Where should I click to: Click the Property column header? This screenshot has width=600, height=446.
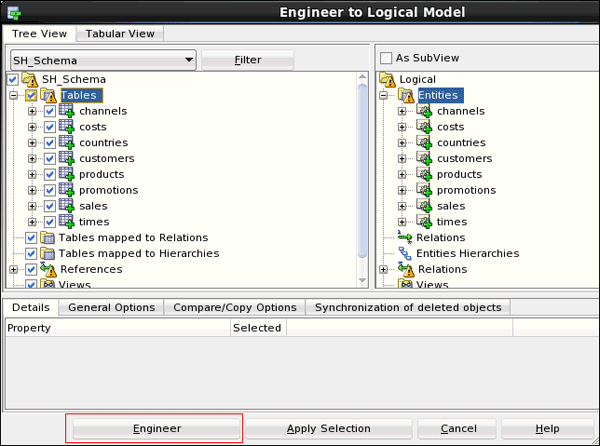pos(118,328)
